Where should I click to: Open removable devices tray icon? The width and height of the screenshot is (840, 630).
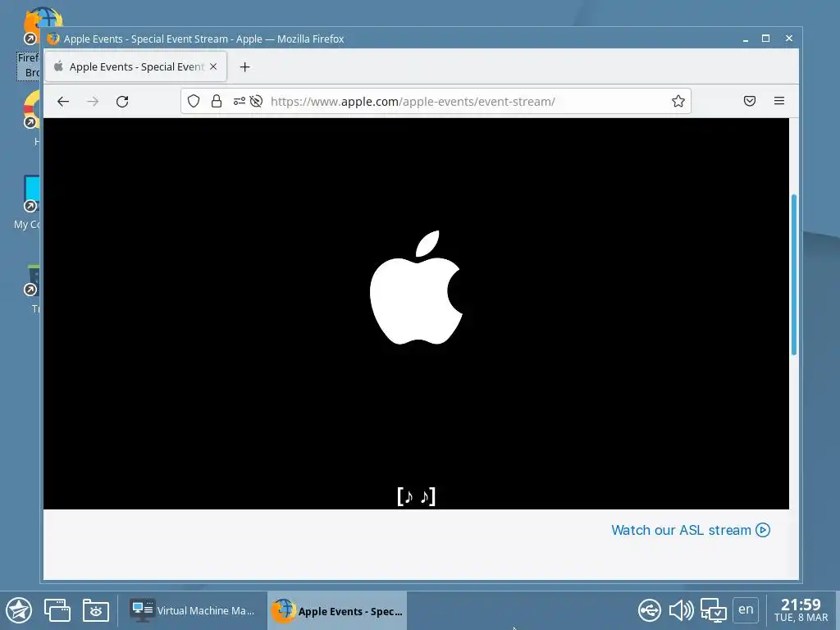click(650, 610)
